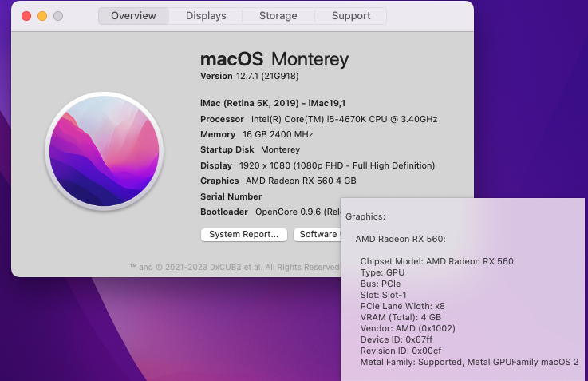This screenshot has width=588, height=381.
Task: Click Graphics value AMD Radeon RX 560 4 GB
Action: click(301, 181)
